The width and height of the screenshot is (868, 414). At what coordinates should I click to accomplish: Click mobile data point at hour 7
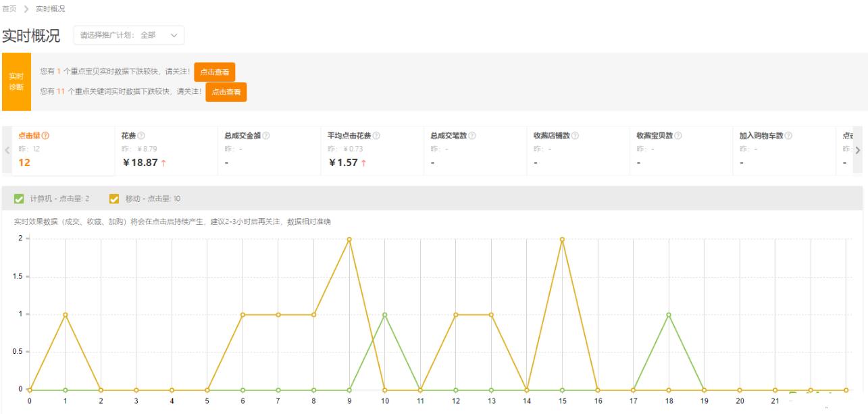point(278,315)
